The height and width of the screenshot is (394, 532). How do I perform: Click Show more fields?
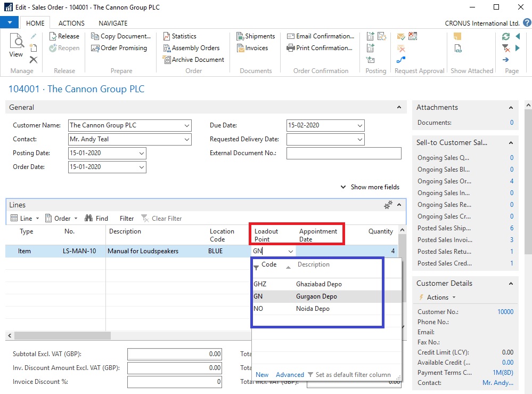[x=370, y=187]
